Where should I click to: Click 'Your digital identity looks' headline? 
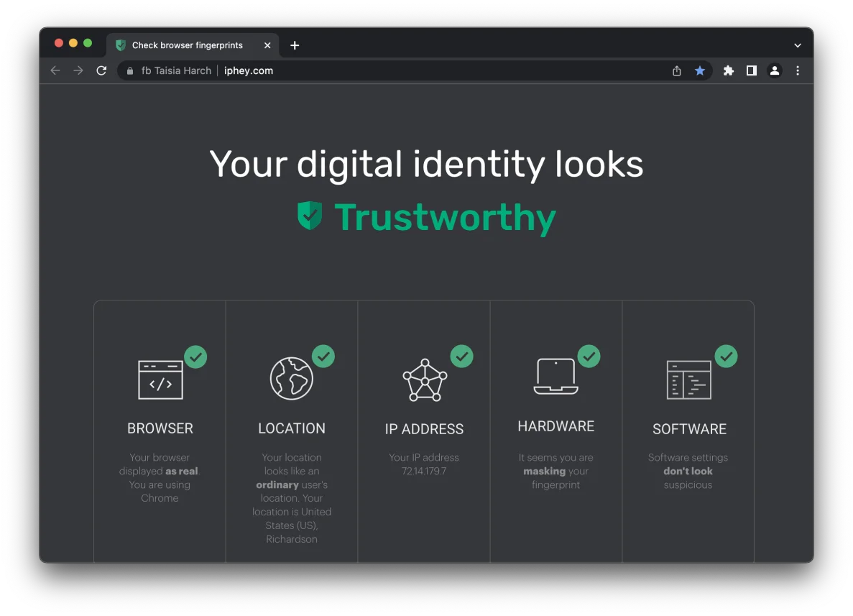point(427,165)
